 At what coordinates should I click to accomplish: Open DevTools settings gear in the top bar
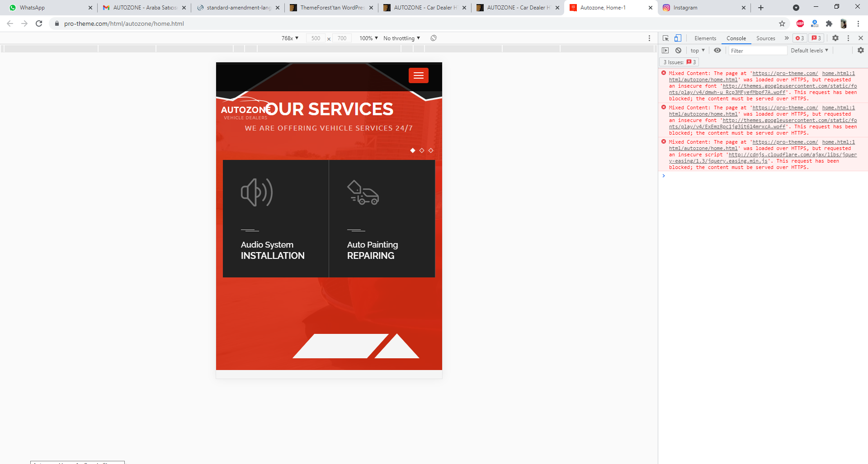click(x=835, y=38)
